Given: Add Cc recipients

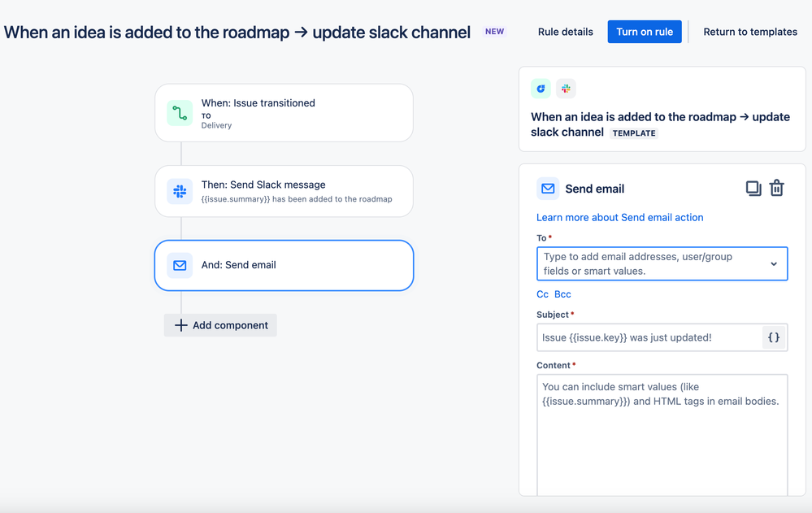Looking at the screenshot, I should (x=542, y=294).
